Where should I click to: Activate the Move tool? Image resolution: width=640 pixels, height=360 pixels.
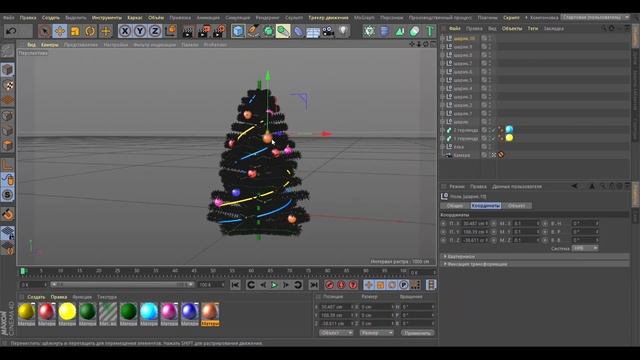(60, 31)
